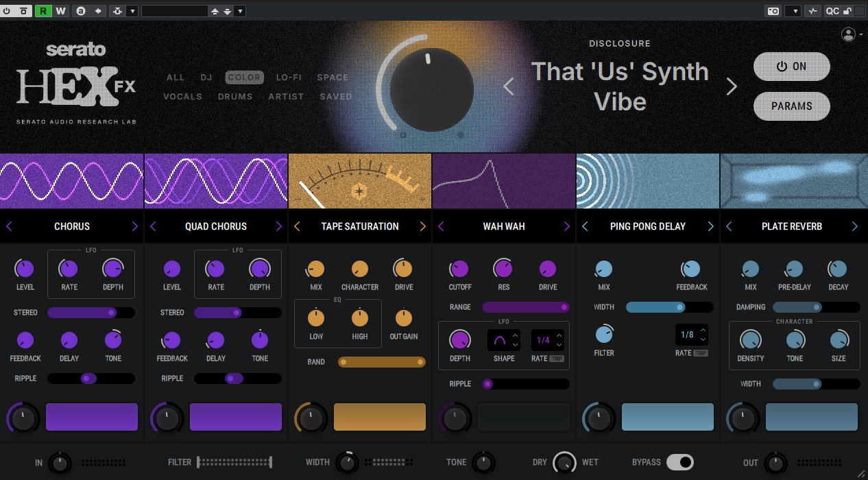Toggle the Quad Chorus module on/off pad

[236, 417]
